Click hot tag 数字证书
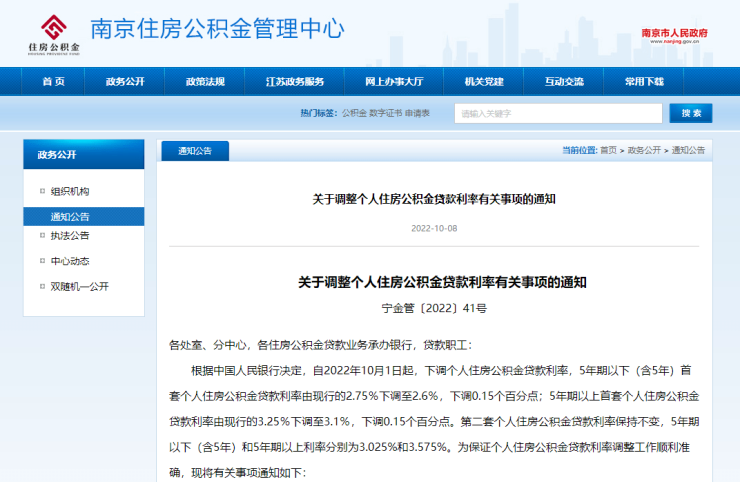 pos(385,114)
